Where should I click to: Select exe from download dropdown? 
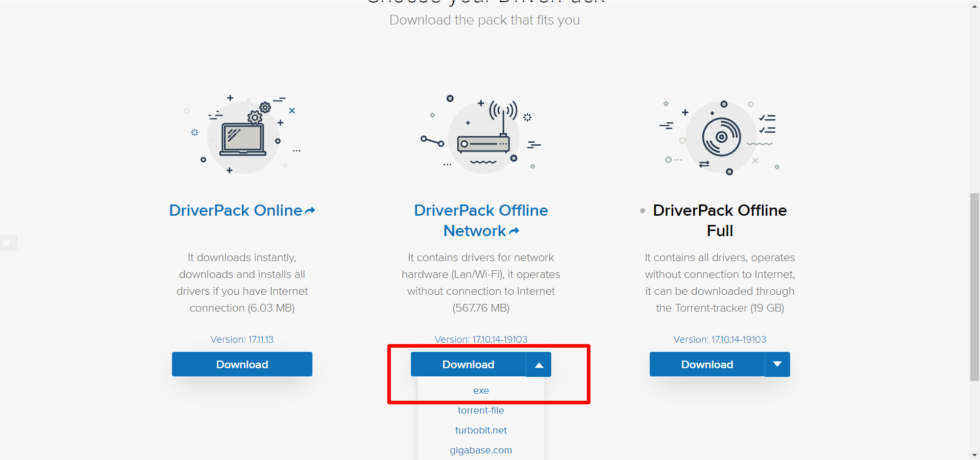(481, 391)
